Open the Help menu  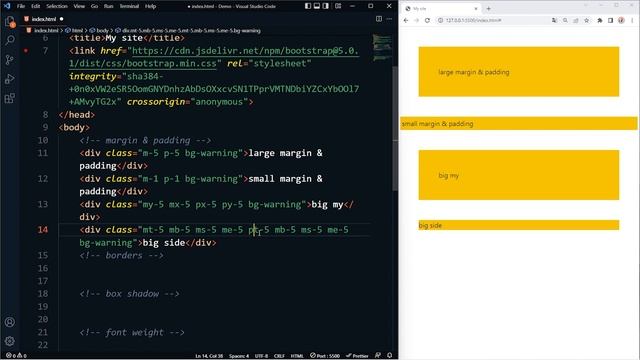[x=151, y=6]
